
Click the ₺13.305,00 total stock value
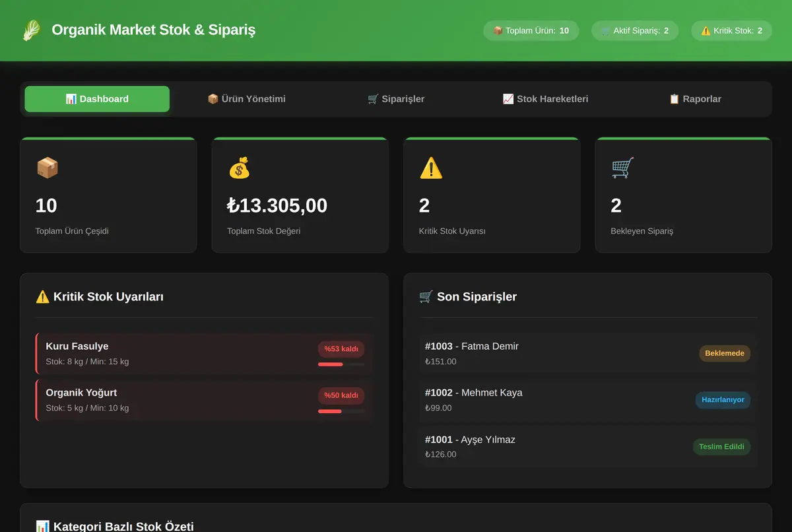[x=277, y=205]
